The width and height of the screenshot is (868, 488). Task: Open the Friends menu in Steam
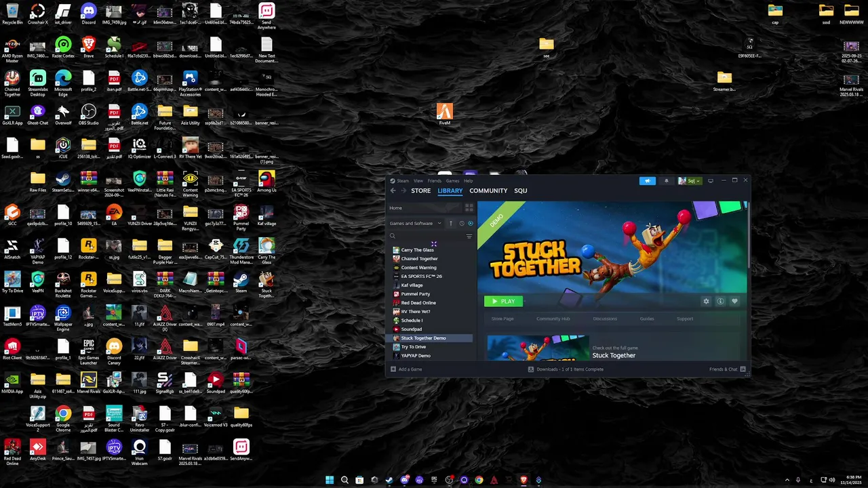435,181
